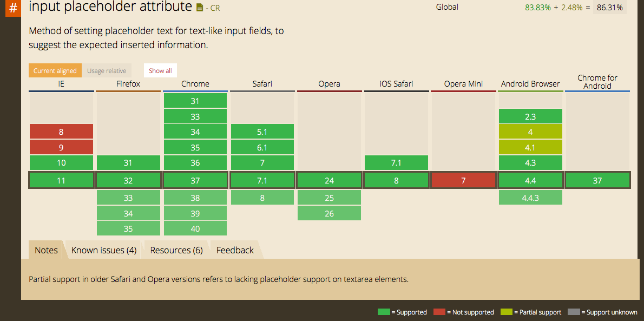Open the Resources (6) tab
644x321 pixels.
point(176,250)
